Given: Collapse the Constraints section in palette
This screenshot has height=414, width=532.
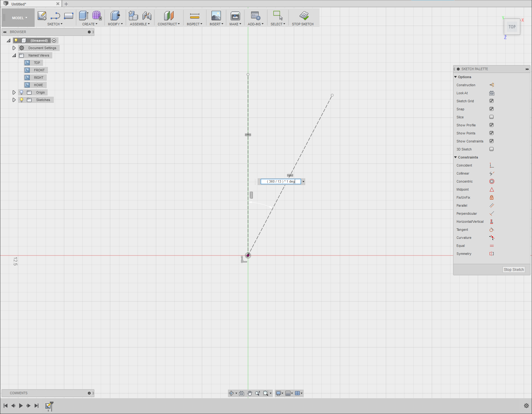Looking at the screenshot, I should point(455,157).
